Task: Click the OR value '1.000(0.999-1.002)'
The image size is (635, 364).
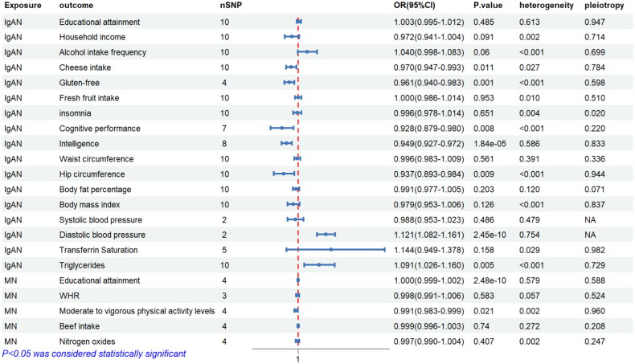Action: [x=429, y=280]
